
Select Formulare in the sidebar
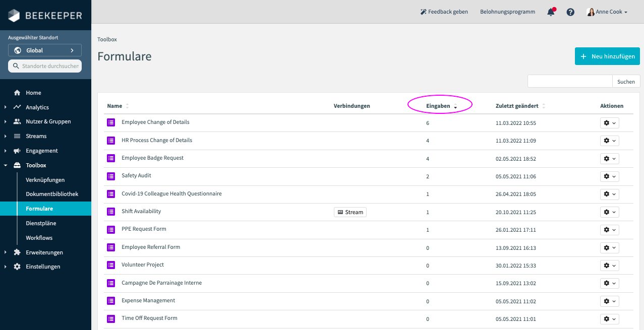45,209
